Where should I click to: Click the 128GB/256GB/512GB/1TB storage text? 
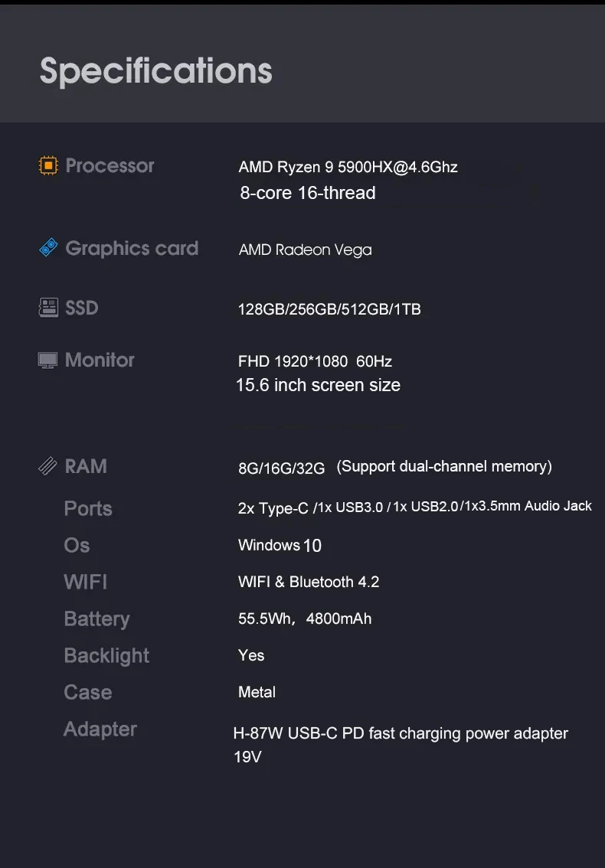pyautogui.click(x=329, y=309)
